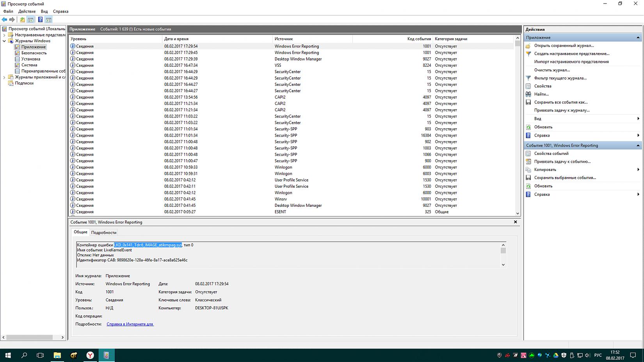This screenshot has width=644, height=362.
Task: Open log Свойства via its icon
Action: (x=528, y=86)
